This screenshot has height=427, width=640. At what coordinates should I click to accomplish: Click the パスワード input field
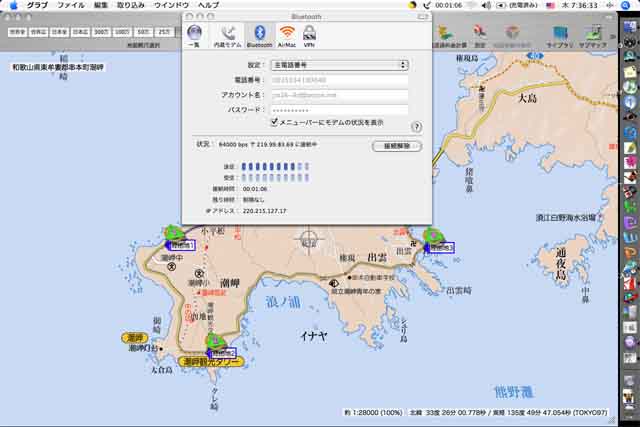coord(340,110)
